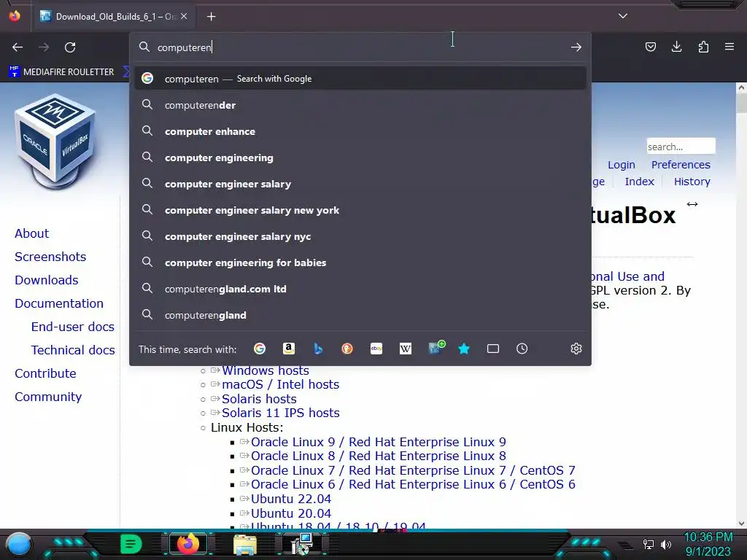Open MEDIAFIRE ROULETTER bookmark
Viewport: 747px width, 560px height.
(x=62, y=72)
